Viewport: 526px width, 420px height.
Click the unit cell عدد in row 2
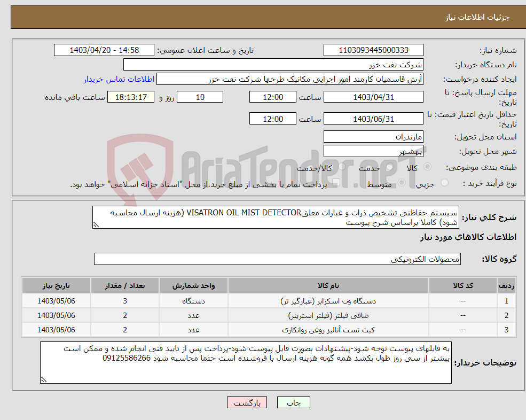tap(193, 316)
